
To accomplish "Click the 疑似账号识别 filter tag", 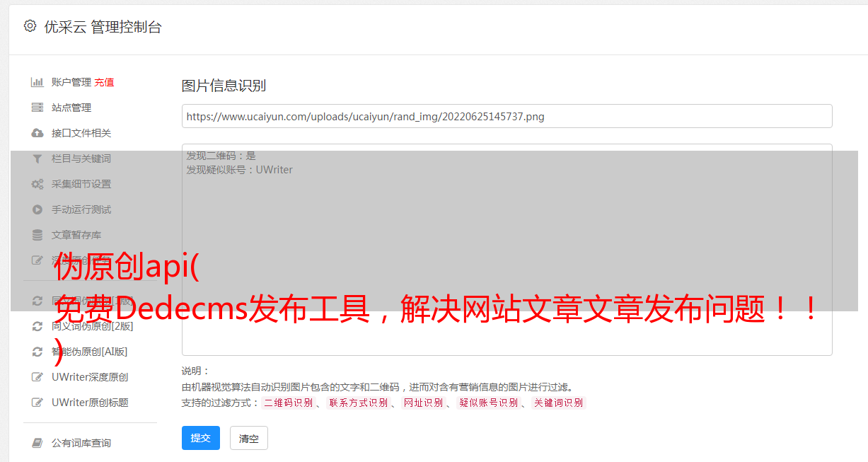I will coord(488,403).
